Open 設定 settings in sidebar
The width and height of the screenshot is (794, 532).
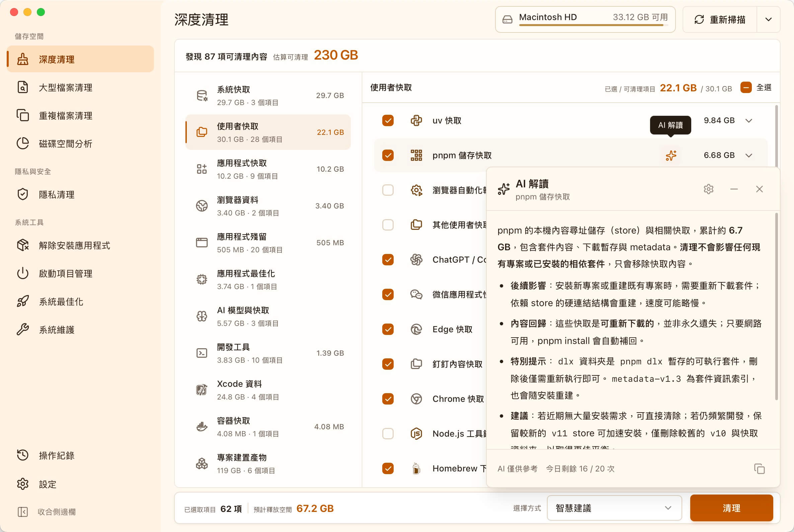[80, 484]
